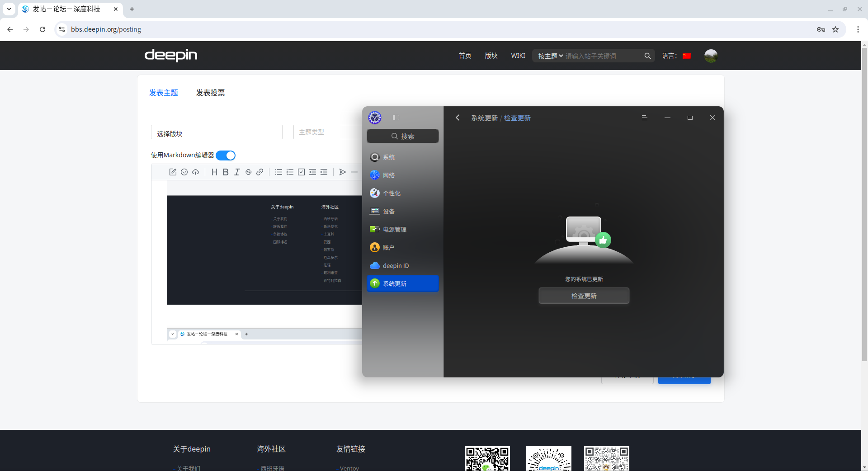The width and height of the screenshot is (868, 471).
Task: Open the 主题类型 topic type dropdown
Action: (x=328, y=132)
